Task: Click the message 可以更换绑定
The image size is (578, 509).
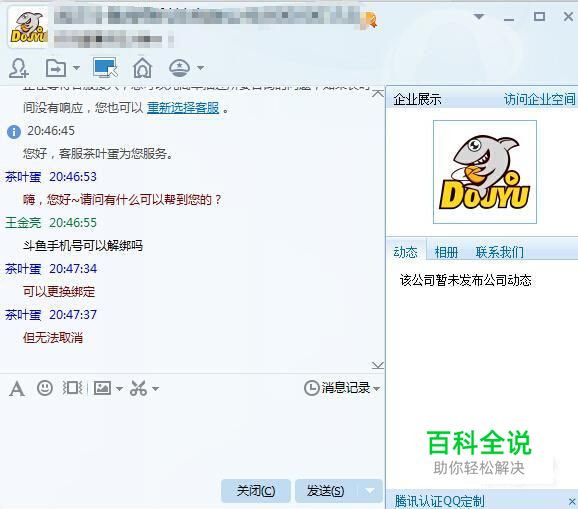Action: [59, 292]
